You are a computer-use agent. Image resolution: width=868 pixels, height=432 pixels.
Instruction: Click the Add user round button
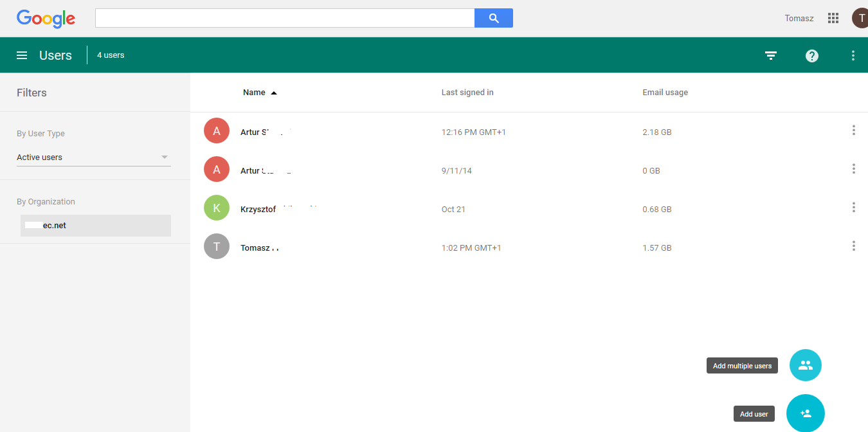[x=805, y=413]
